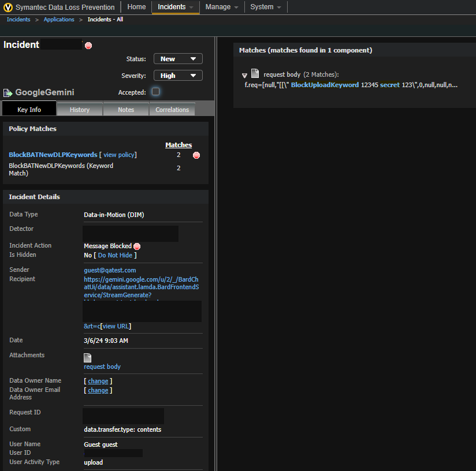Open the Status dropdown showing New
The width and height of the screenshot is (476, 471).
(x=178, y=59)
